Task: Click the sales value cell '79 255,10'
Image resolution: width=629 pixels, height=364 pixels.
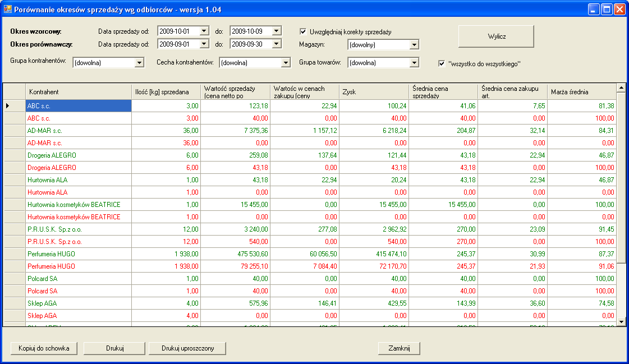Action: (x=236, y=266)
